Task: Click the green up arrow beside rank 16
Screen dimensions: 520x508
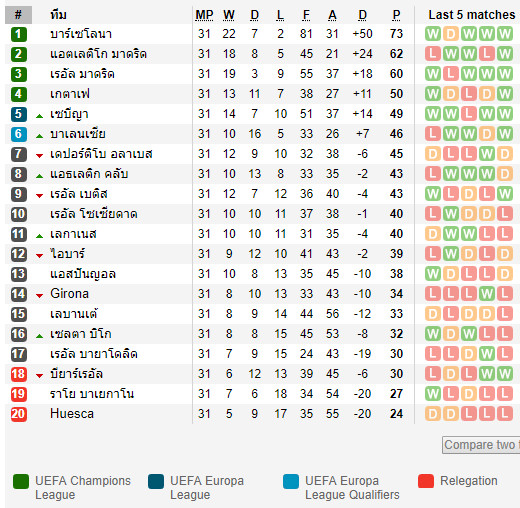Action: [x=39, y=336]
